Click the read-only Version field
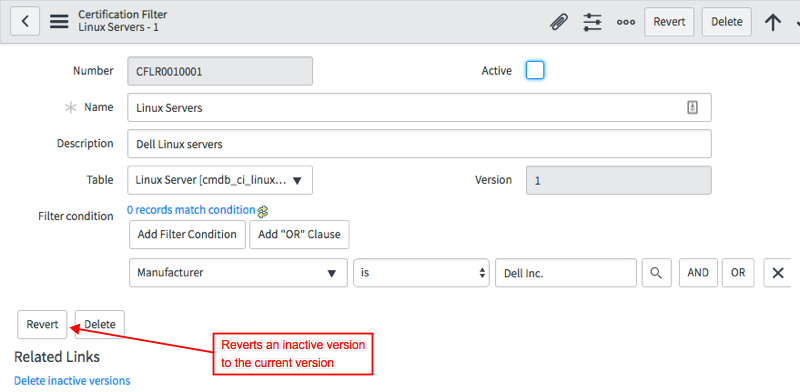This screenshot has height=392, width=800. click(618, 180)
